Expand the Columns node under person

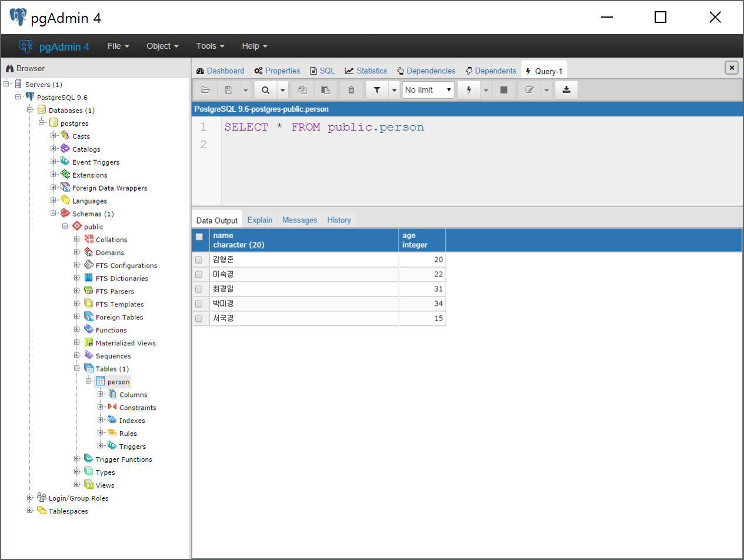coord(101,395)
